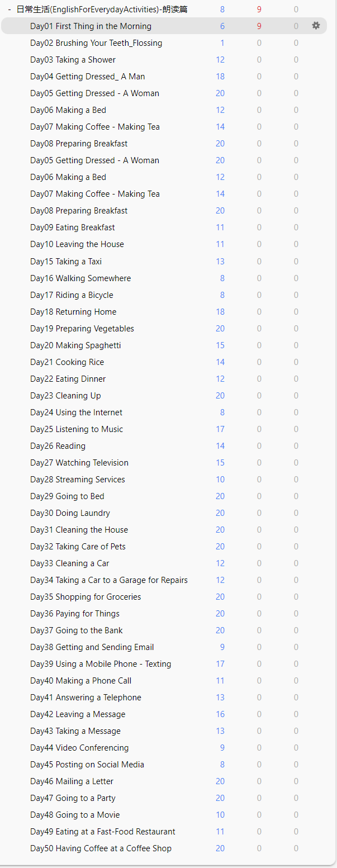The image size is (337, 868).
Task: Choose Day09 Eating Breakfast deck
Action: [x=73, y=227]
